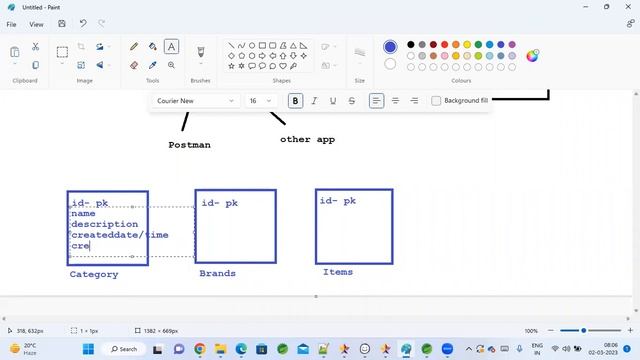Viewport: 640px width, 360px height.
Task: Open the Brushes tool
Action: (x=200, y=51)
